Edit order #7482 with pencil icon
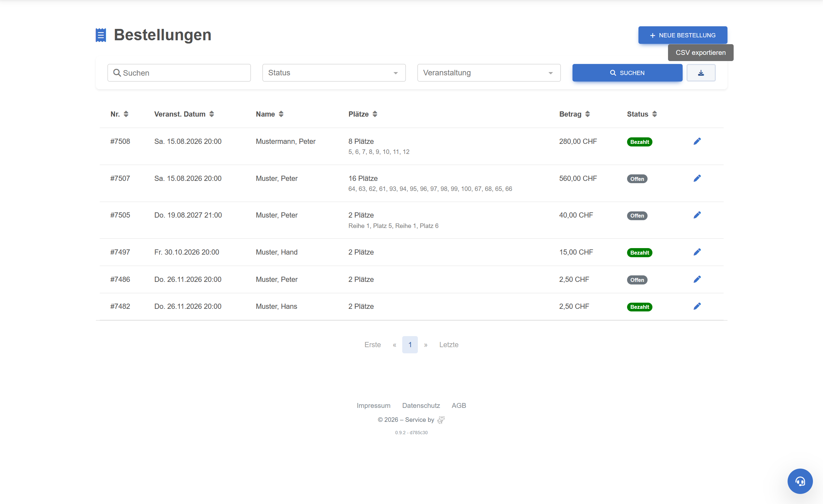Viewport: 823px width, 504px height. pos(697,307)
